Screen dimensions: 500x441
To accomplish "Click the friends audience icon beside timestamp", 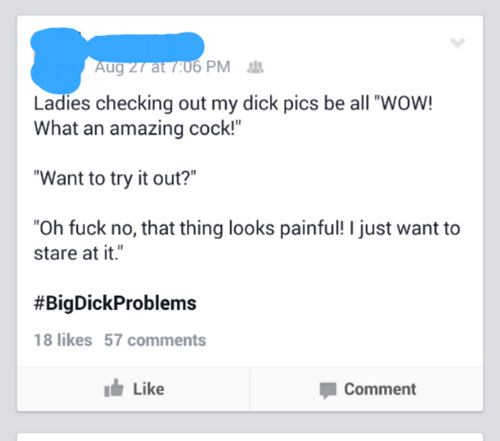I will 255,67.
